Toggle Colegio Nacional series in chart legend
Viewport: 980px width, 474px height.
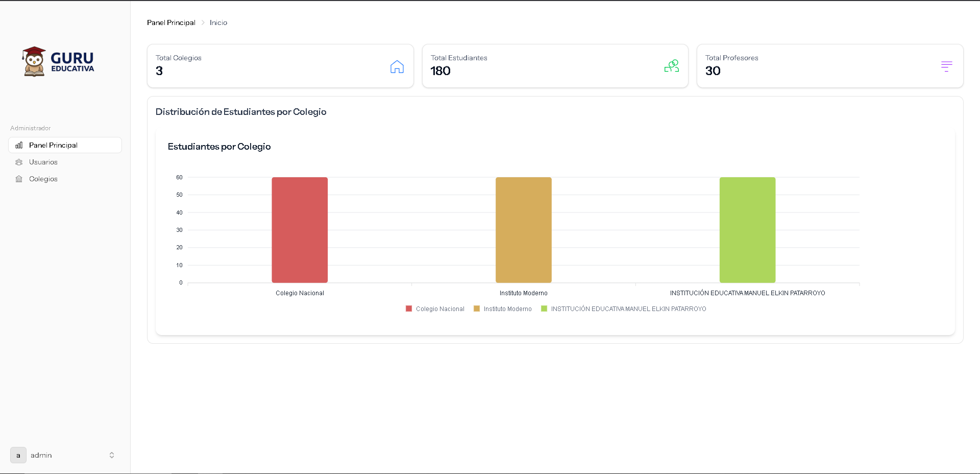point(435,309)
